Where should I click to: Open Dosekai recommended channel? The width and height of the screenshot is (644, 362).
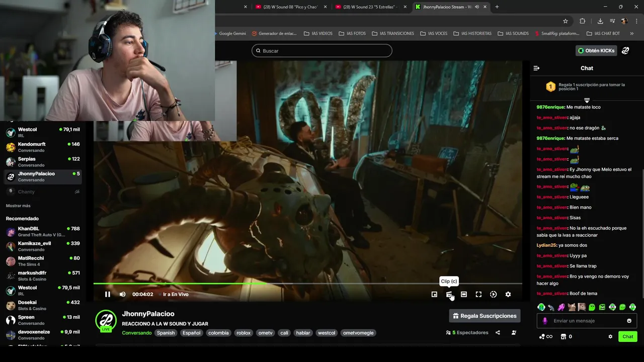pyautogui.click(x=43, y=305)
